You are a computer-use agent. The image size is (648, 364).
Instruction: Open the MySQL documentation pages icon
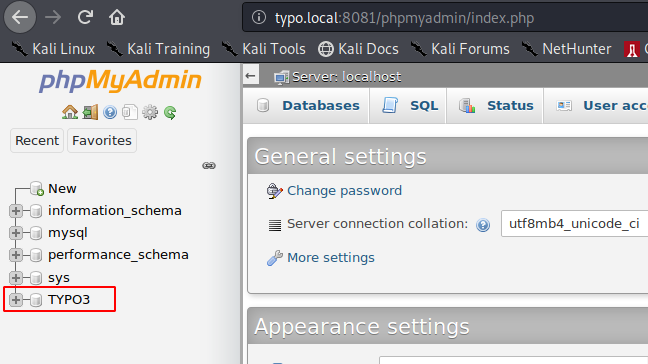130,112
